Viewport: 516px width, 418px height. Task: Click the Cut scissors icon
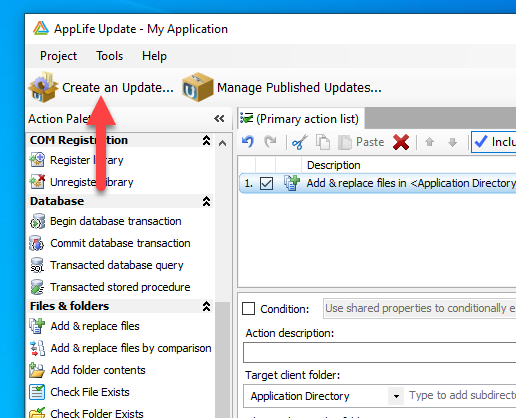299,142
